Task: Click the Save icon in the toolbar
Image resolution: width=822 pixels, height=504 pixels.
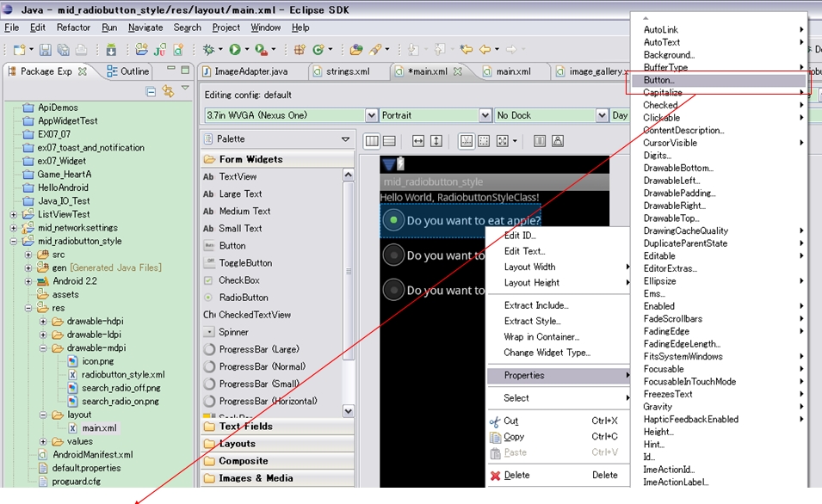Action: pyautogui.click(x=45, y=50)
